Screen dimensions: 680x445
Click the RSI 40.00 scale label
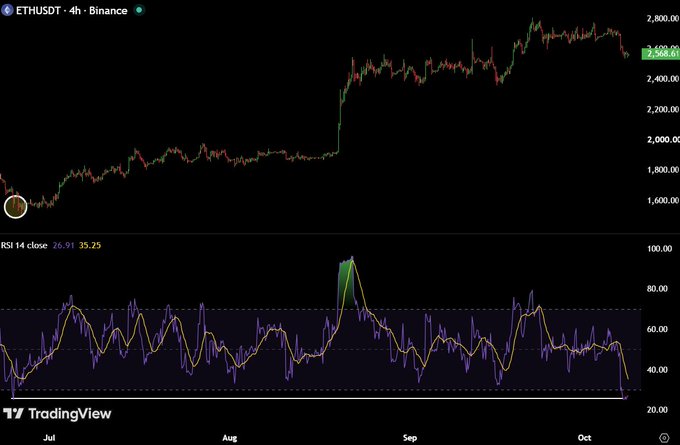[x=657, y=370]
